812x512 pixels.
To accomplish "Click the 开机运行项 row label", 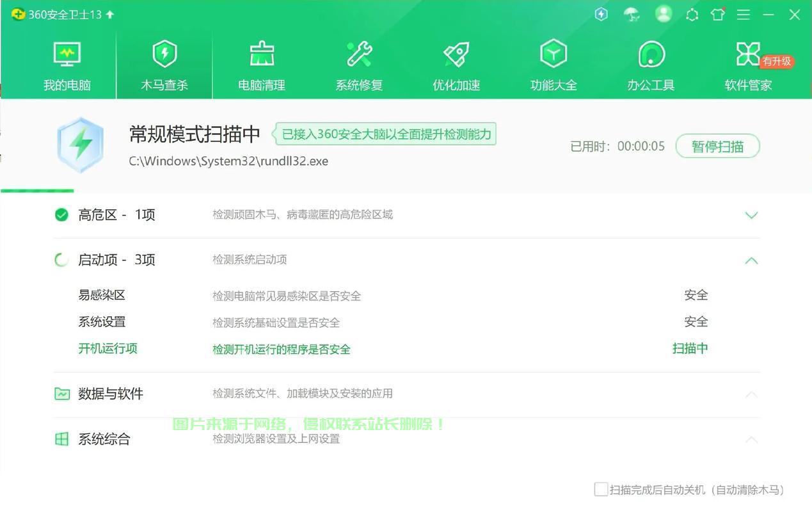I will pyautogui.click(x=107, y=349).
